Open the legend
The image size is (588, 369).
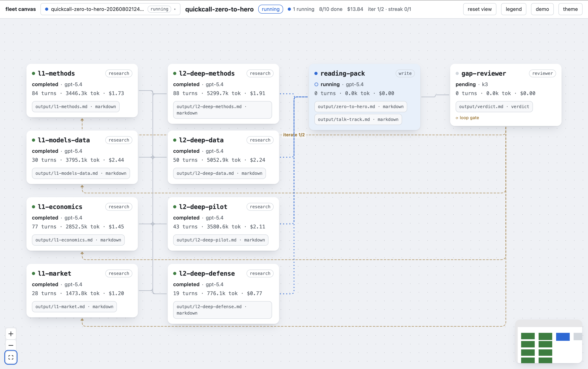pos(514,9)
